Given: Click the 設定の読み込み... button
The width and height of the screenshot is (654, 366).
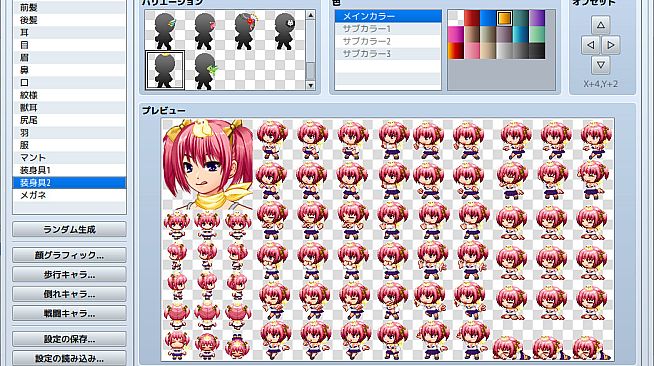Looking at the screenshot, I should pyautogui.click(x=69, y=358).
